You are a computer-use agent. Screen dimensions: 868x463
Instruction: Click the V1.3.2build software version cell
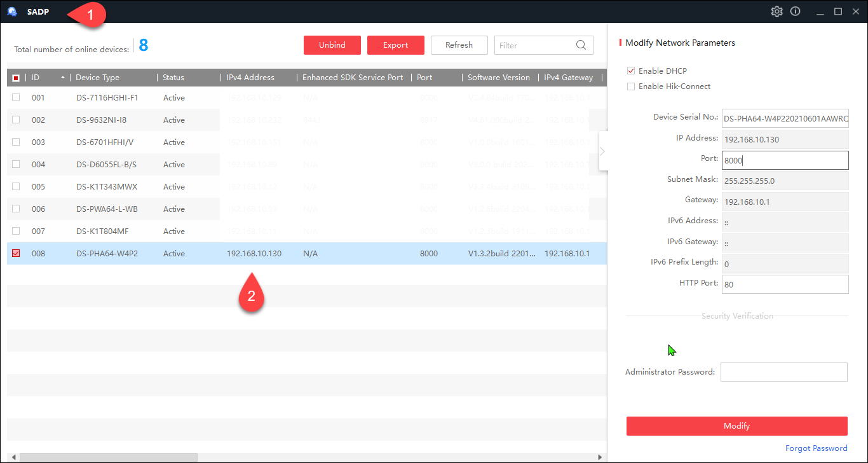[502, 253]
